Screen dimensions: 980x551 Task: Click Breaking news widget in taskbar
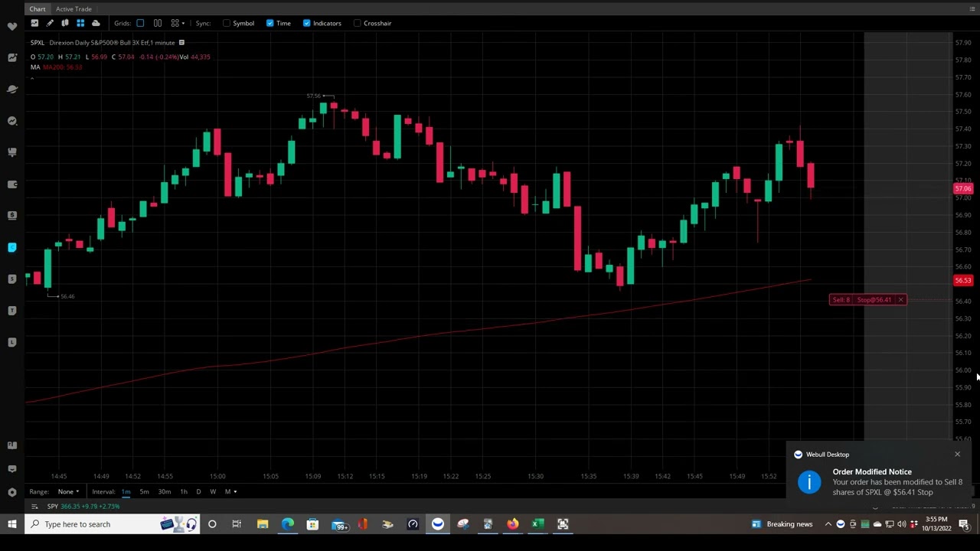(x=782, y=524)
